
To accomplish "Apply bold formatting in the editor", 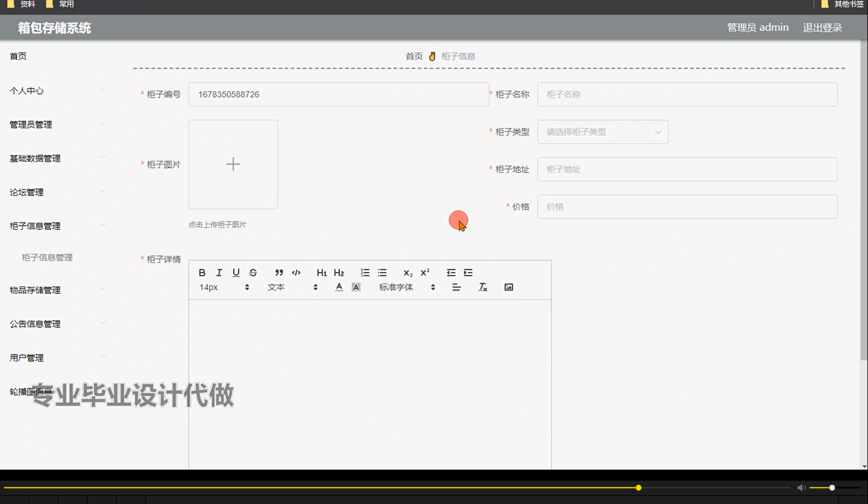I will tap(202, 273).
